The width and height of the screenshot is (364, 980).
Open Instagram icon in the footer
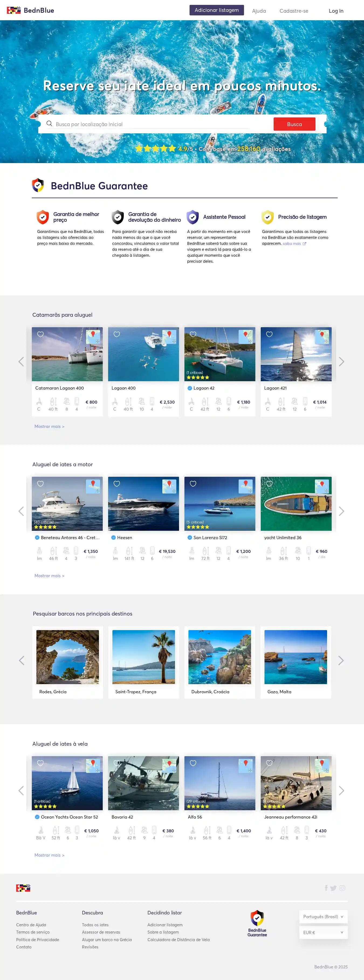click(342, 888)
